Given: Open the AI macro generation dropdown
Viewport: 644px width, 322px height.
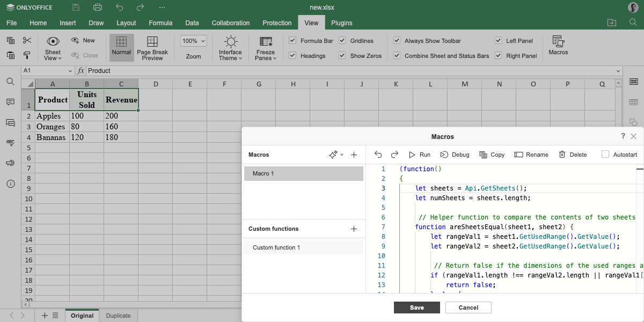Looking at the screenshot, I should point(336,155).
